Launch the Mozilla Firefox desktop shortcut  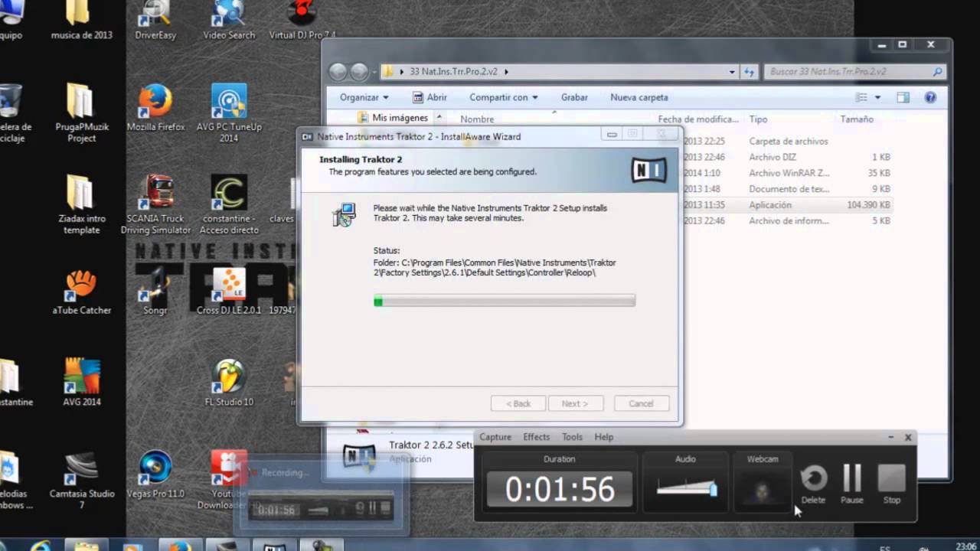155,108
